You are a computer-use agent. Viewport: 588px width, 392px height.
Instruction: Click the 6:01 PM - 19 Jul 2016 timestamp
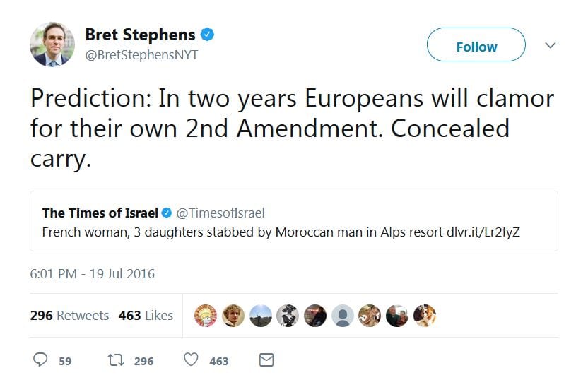pos(93,273)
